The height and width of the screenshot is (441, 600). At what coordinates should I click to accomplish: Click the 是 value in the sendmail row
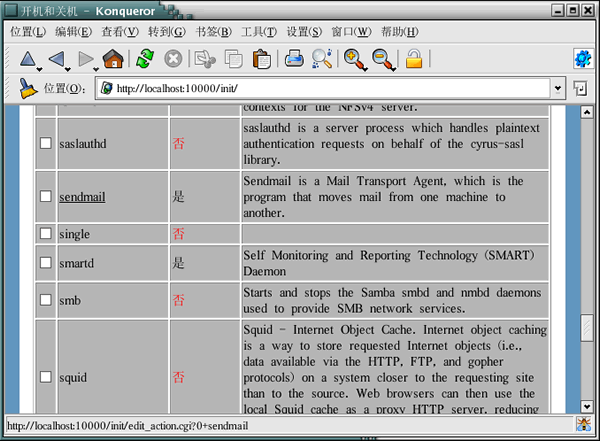[x=178, y=197]
